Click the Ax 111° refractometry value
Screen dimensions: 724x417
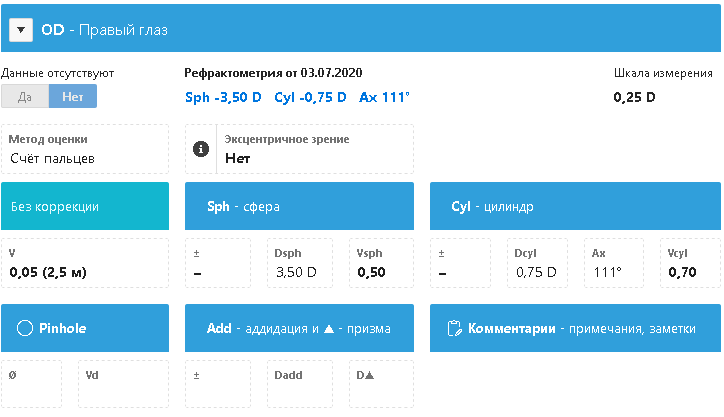(385, 97)
